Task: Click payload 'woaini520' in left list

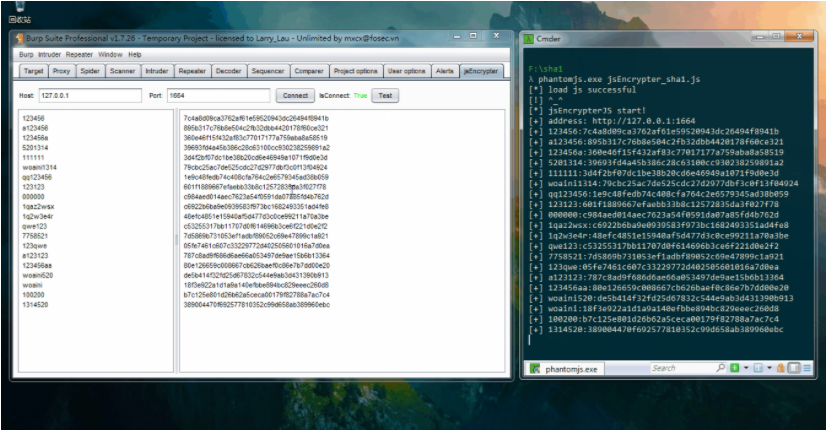Action: [x=38, y=275]
